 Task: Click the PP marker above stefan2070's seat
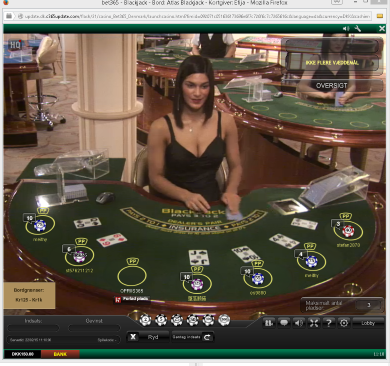[346, 216]
